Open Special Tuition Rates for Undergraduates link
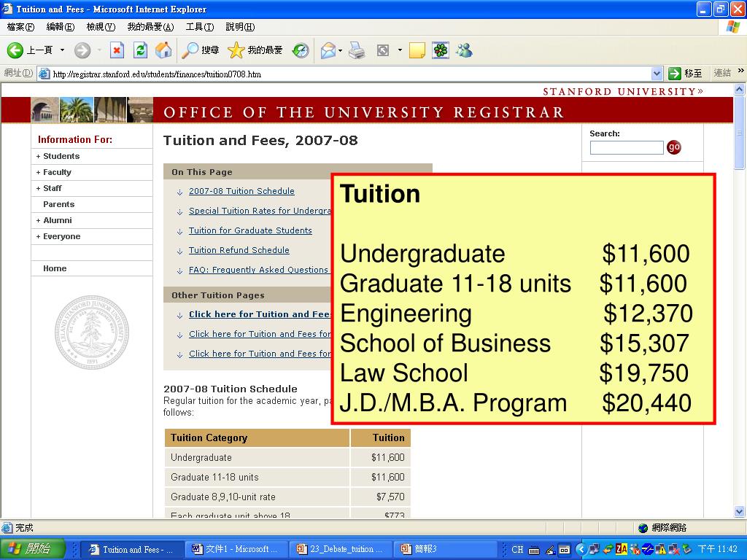 click(260, 211)
